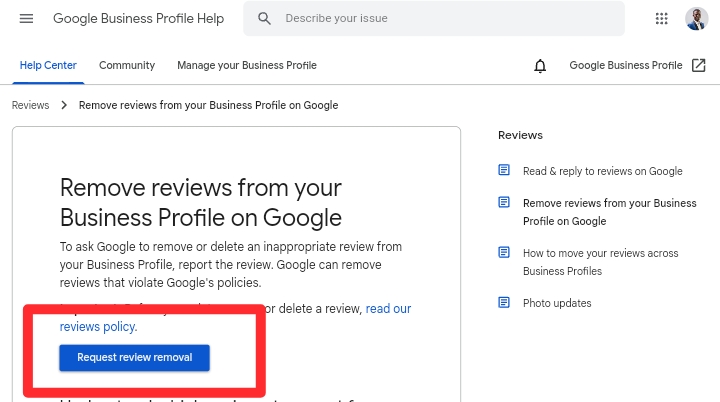
Task: Switch to the Community tab
Action: [x=127, y=65]
